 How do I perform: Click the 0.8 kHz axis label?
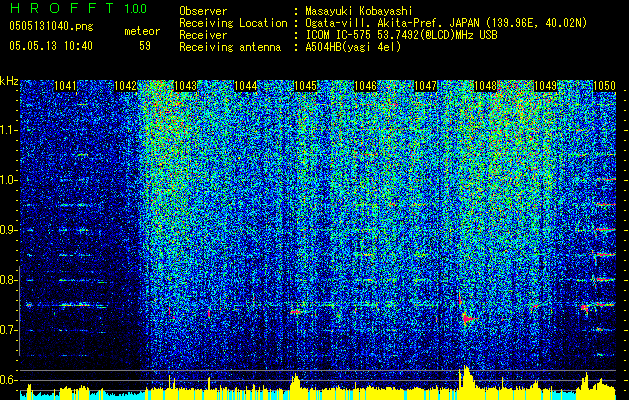click(x=7, y=280)
